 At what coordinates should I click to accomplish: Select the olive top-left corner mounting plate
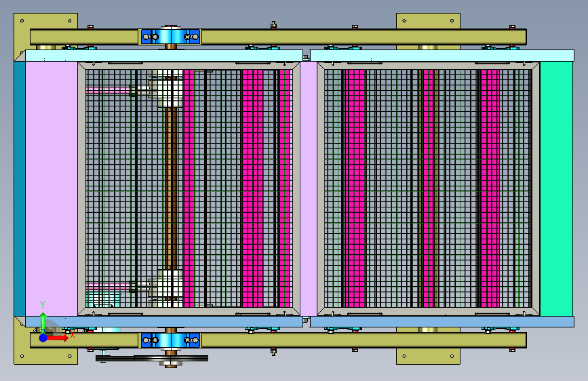[x=45, y=20]
